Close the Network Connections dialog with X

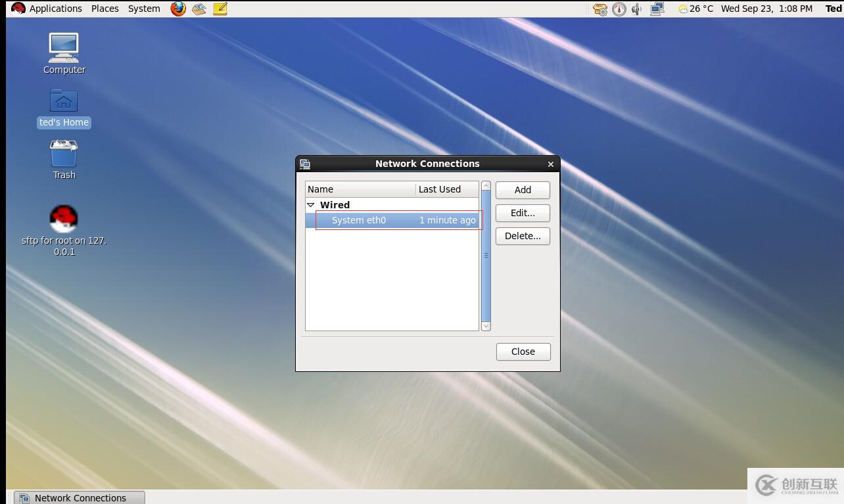[551, 164]
